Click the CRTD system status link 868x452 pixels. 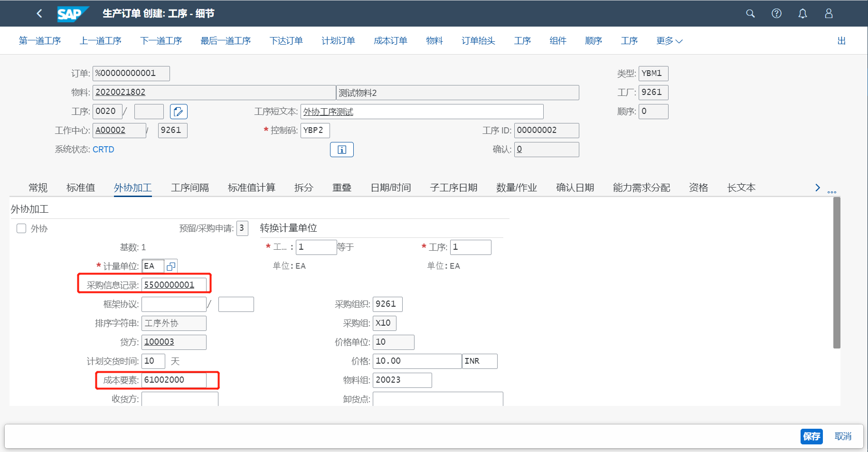(x=104, y=149)
